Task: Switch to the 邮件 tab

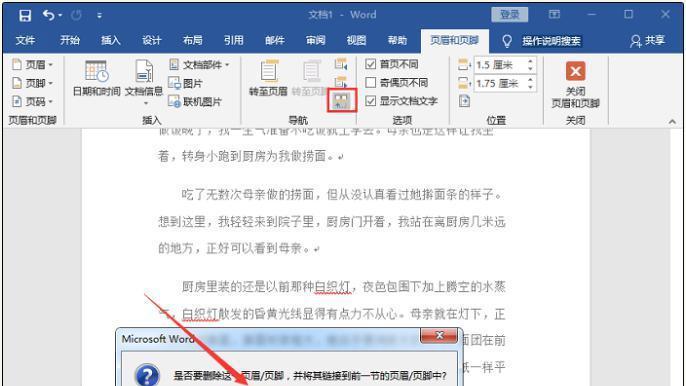Action: click(x=275, y=41)
